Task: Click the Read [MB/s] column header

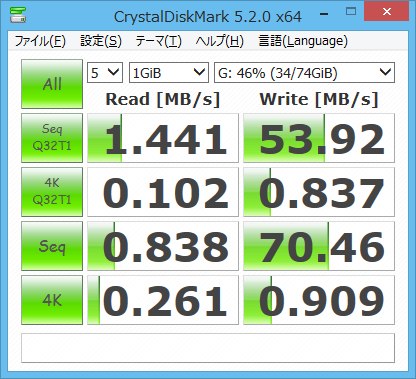Action: (163, 99)
